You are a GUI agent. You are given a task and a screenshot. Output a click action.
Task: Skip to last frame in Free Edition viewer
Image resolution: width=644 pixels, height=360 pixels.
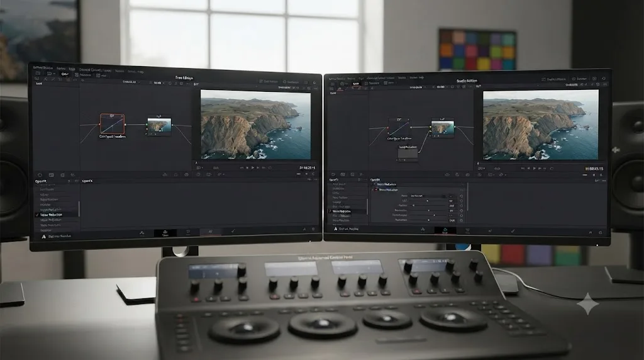point(264,167)
